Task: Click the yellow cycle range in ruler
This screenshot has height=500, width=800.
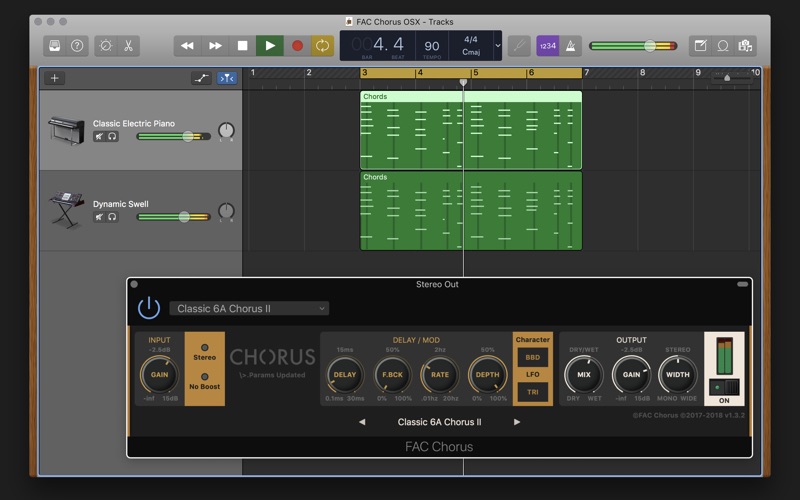Action: pyautogui.click(x=471, y=73)
